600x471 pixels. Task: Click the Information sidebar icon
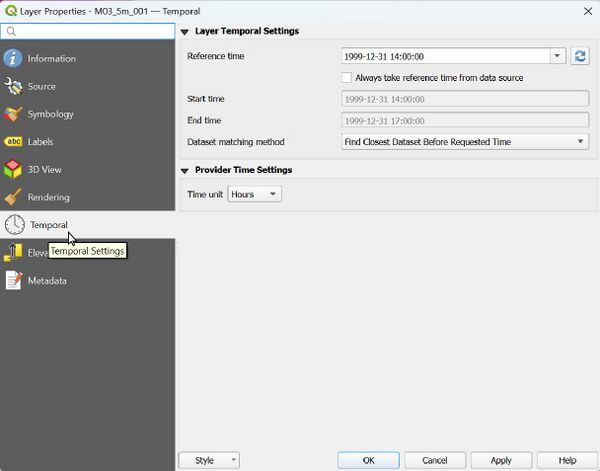pyautogui.click(x=14, y=59)
